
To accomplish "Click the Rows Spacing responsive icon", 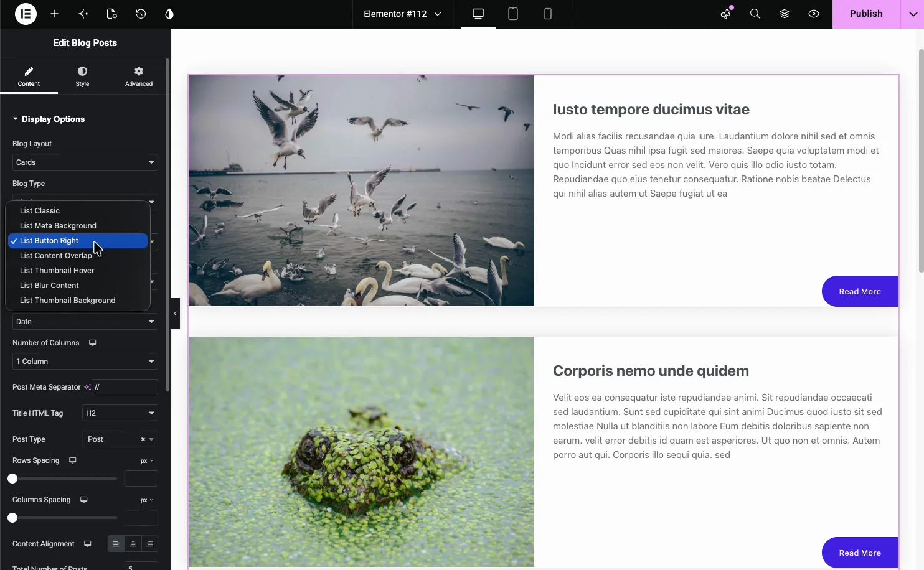I will [73, 460].
